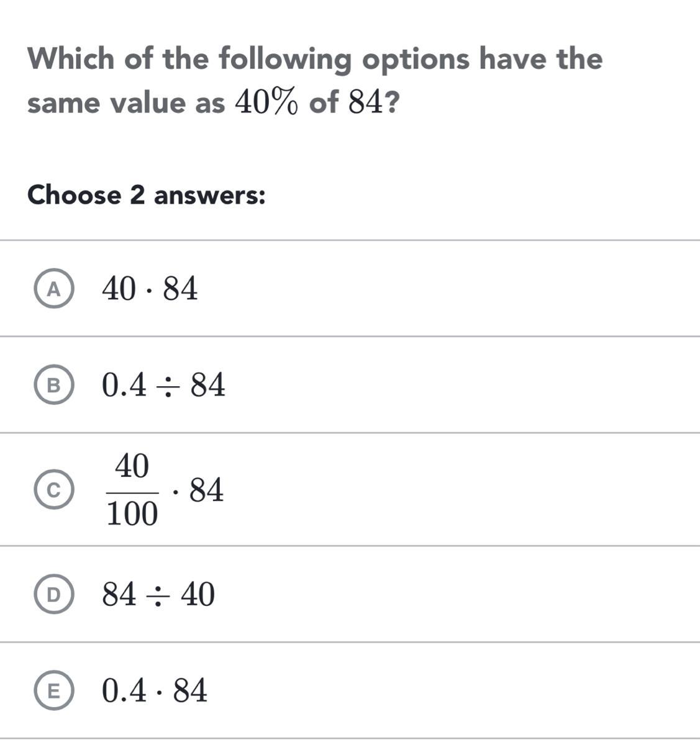Select answer choice B circle

pyautogui.click(x=54, y=386)
